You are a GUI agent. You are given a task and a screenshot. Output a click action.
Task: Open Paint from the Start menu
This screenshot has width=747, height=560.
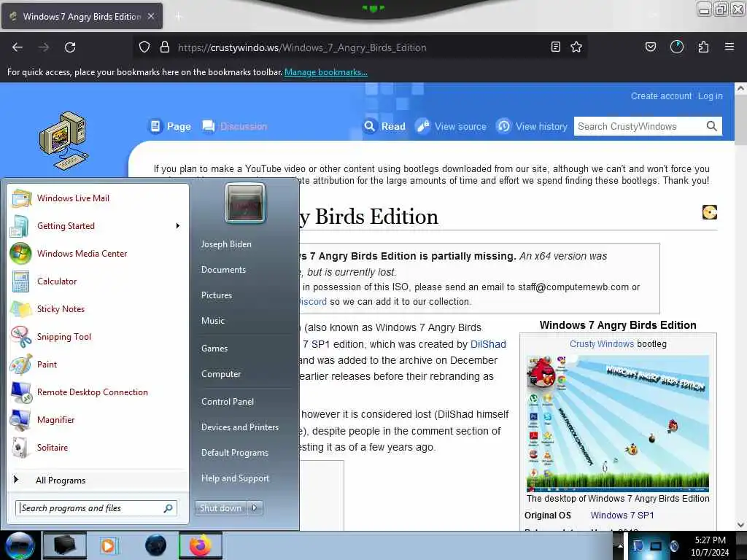98,365
